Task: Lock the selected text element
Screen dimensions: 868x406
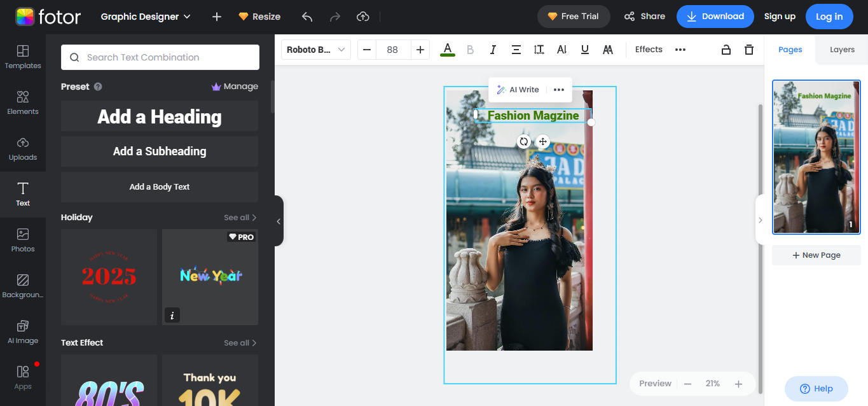Action: [726, 50]
